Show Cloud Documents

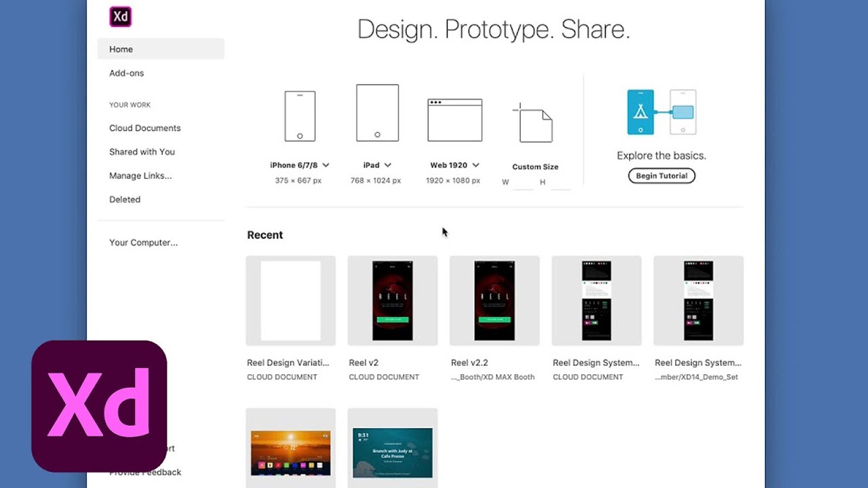coord(145,128)
